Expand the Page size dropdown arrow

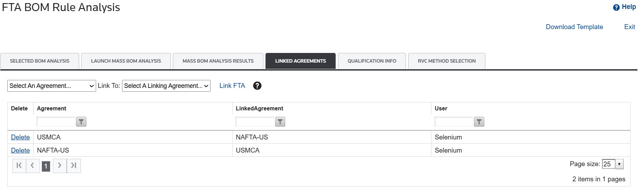point(619,164)
